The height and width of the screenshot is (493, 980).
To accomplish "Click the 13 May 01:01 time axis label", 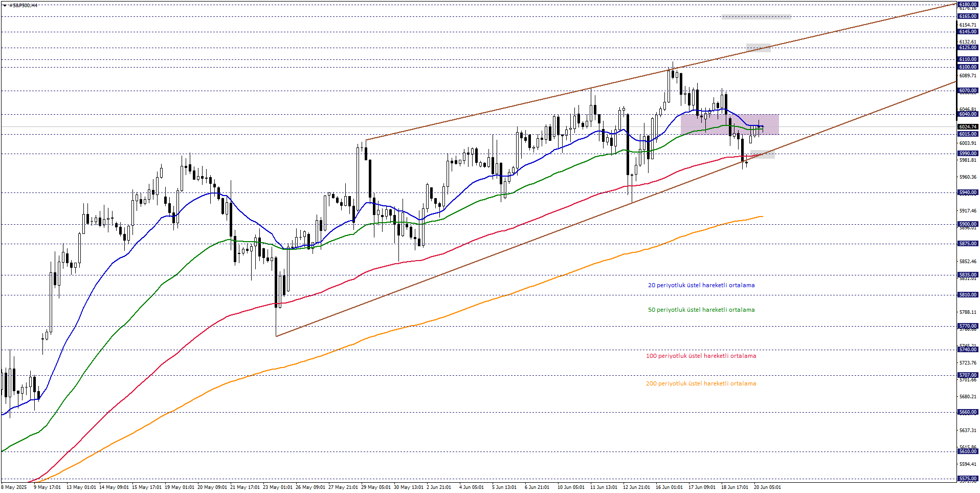I will tap(81, 487).
